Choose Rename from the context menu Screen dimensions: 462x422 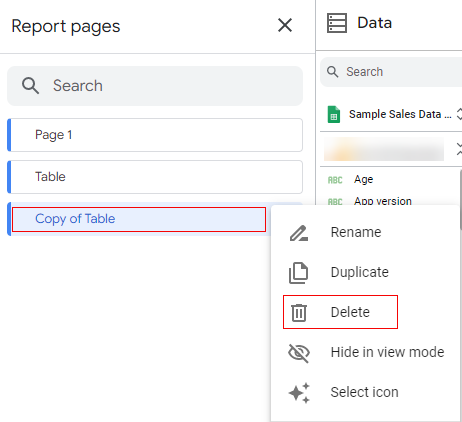coord(365,232)
